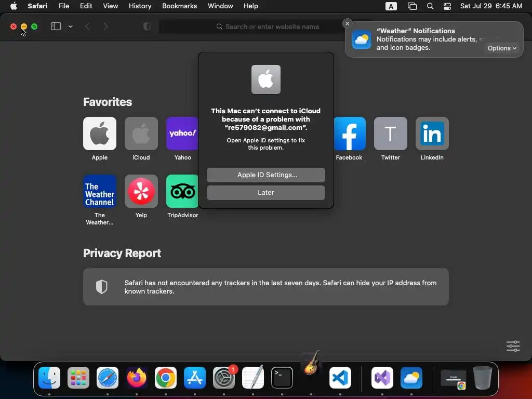Expand the Options dropdown in notification

coord(502,48)
